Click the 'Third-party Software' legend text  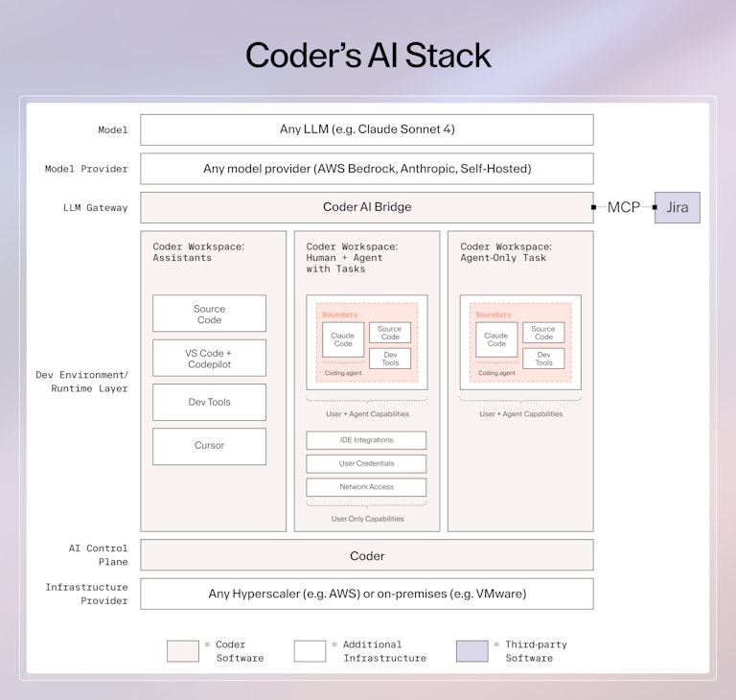coord(536,651)
